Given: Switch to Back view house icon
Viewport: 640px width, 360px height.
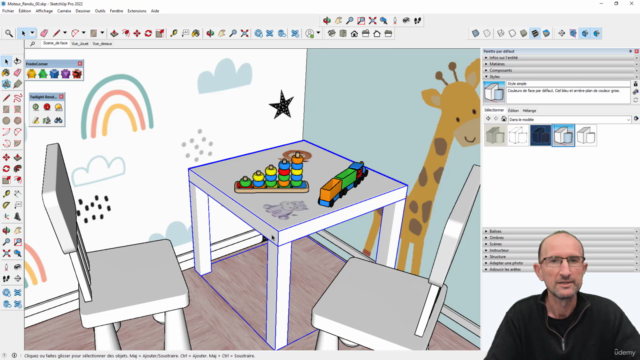Looking at the screenshot, I should [377, 33].
